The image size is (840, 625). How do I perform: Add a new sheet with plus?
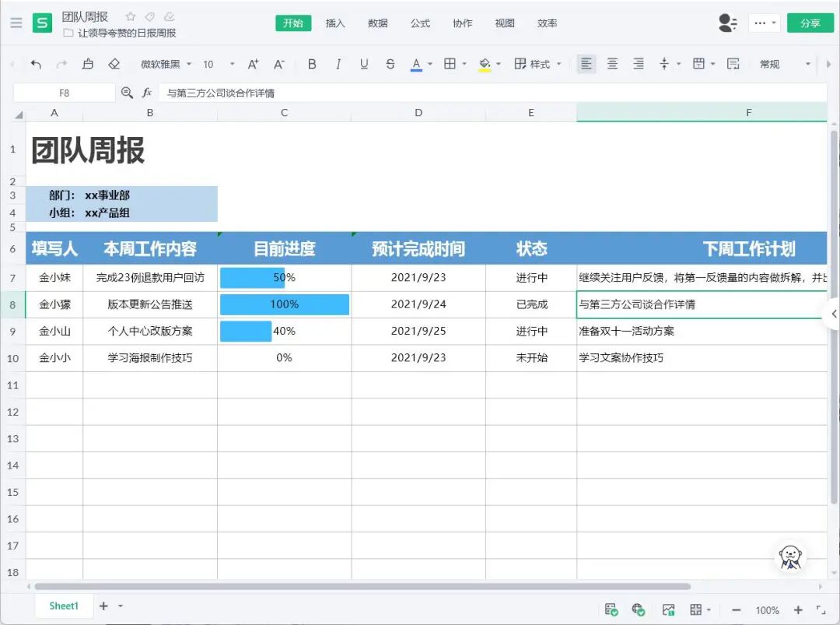(103, 606)
